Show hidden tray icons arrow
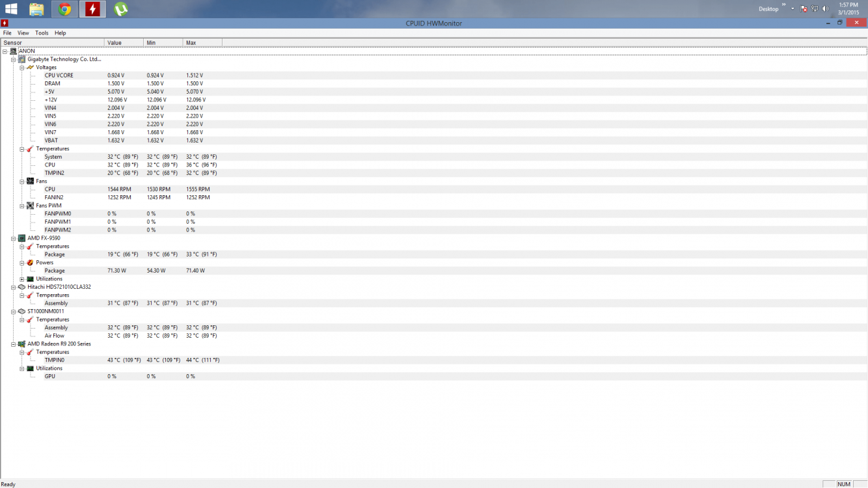Screen dimensions: 868x488 [793, 9]
